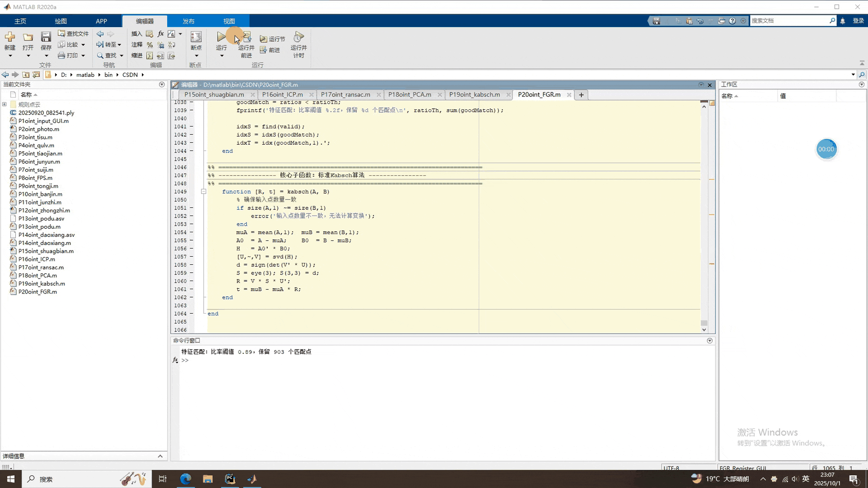Click the Run Section (运行节) button
The image size is (868, 488).
click(x=273, y=39)
